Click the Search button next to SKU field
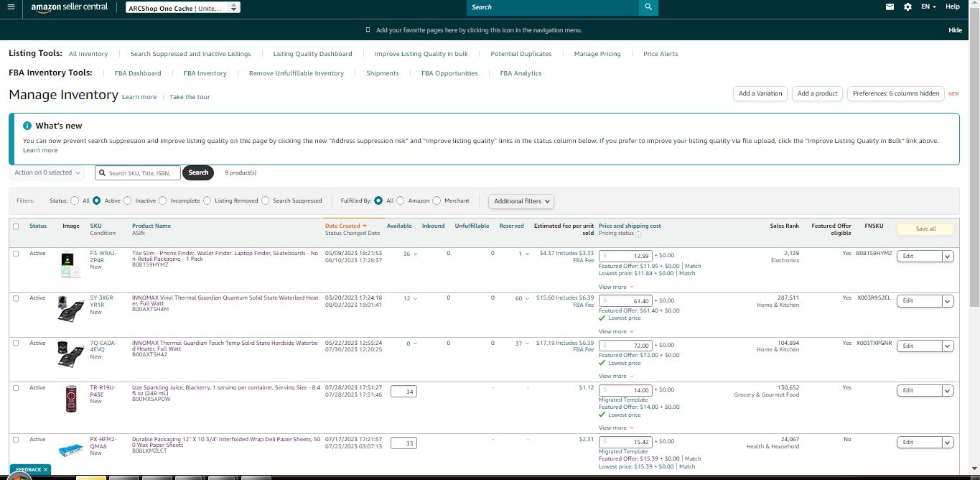 click(x=198, y=172)
